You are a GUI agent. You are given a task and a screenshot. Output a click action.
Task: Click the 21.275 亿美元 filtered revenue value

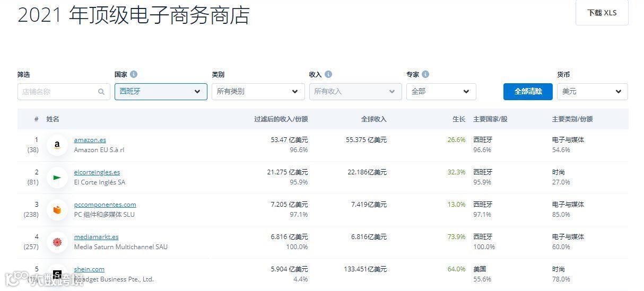pos(288,172)
